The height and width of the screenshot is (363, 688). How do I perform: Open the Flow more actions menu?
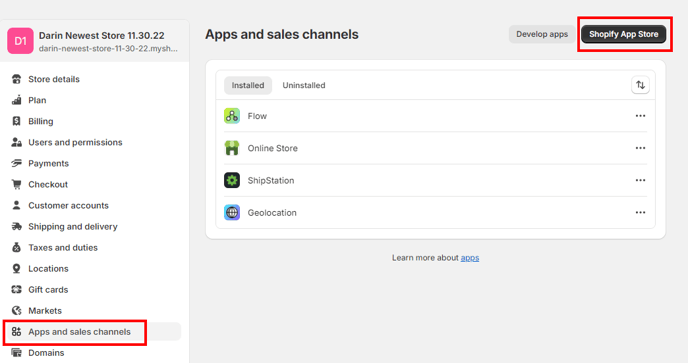(x=640, y=116)
